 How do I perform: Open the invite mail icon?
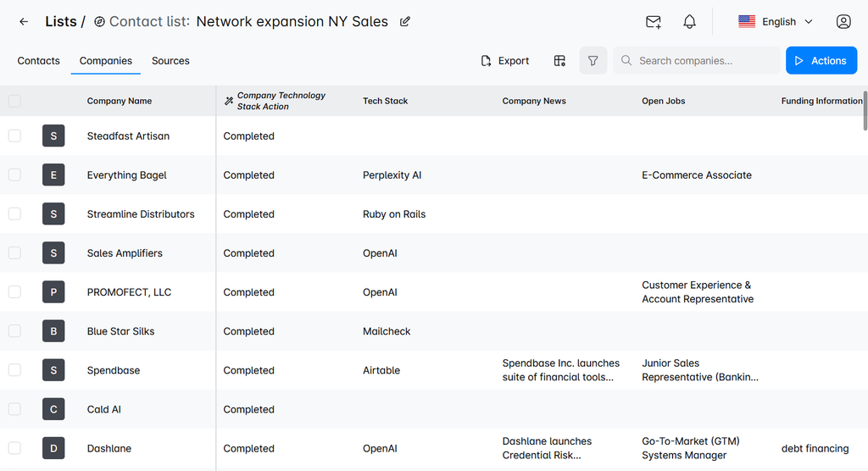654,21
